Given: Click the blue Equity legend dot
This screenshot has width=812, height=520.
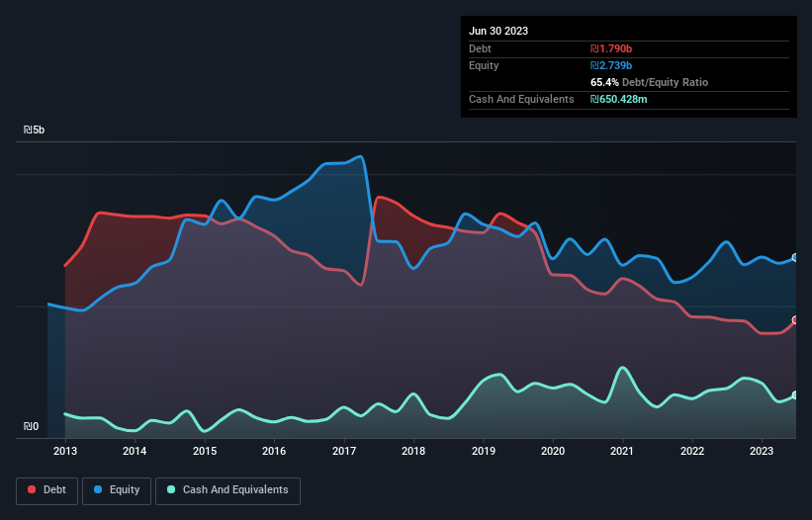Looking at the screenshot, I should 98,489.
